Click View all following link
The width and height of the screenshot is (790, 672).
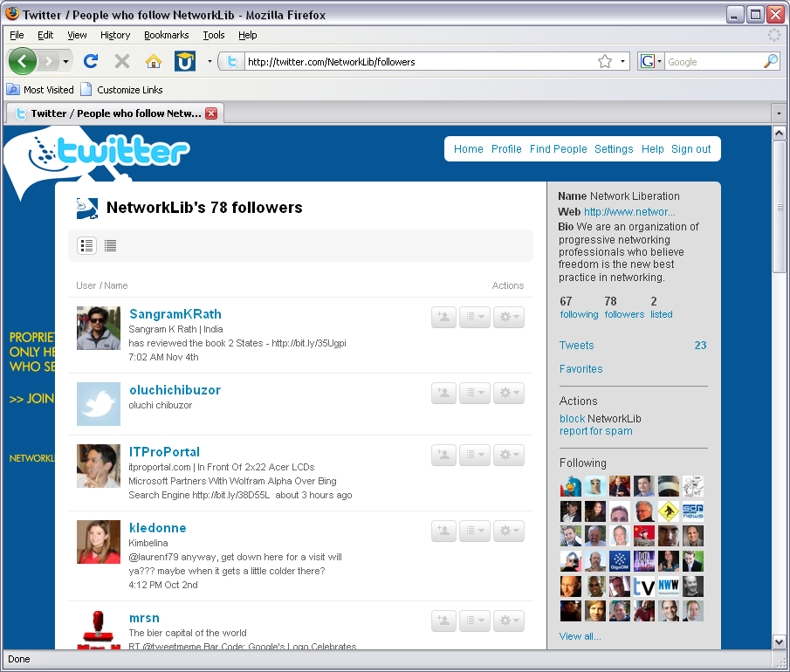click(580, 636)
